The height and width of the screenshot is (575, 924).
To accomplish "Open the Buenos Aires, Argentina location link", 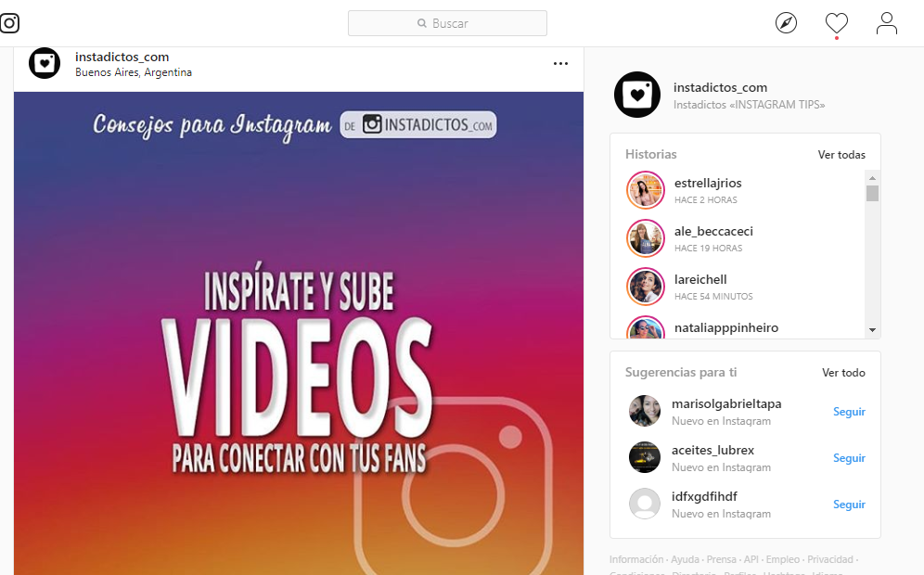I will pos(134,72).
